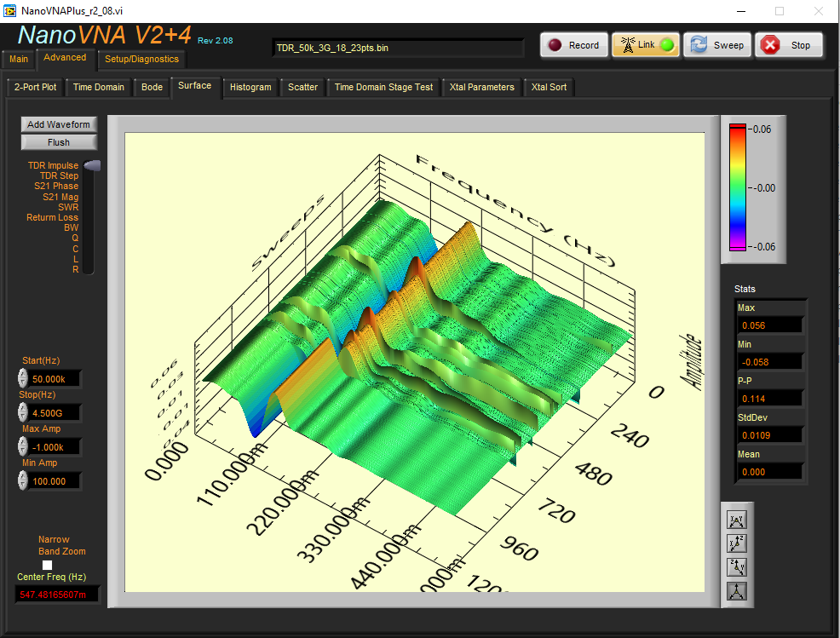Viewport: 840px width, 638px height.
Task: Open the Time Domain Stage Test tab
Action: click(383, 88)
